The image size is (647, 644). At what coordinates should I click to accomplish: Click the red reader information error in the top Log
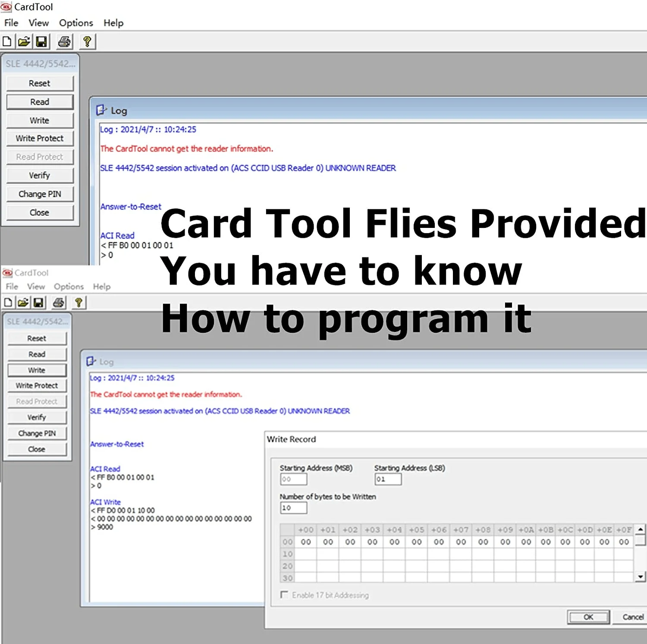187,148
